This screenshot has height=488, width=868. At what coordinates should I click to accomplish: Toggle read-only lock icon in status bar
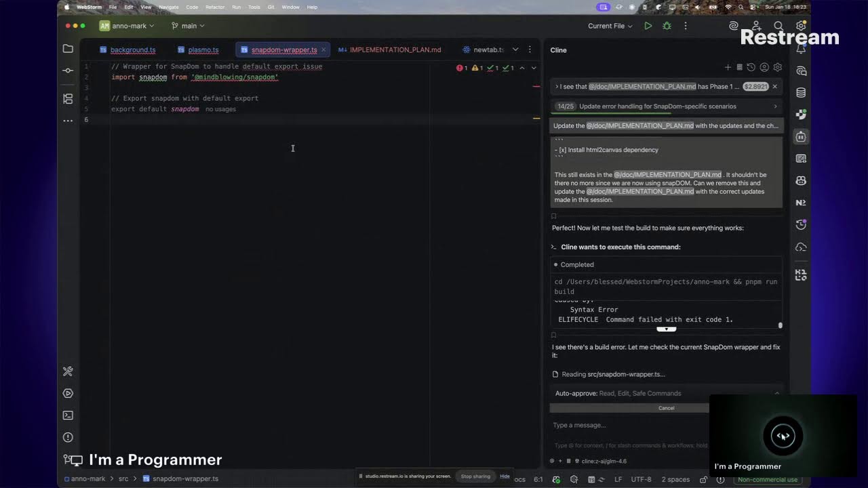click(704, 479)
